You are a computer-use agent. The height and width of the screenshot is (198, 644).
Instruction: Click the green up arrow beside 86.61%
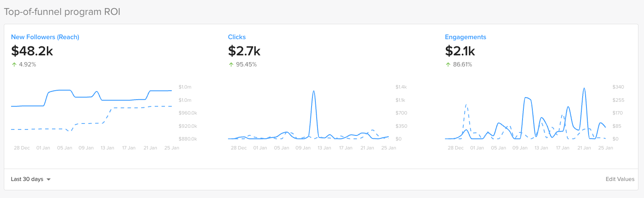448,65
